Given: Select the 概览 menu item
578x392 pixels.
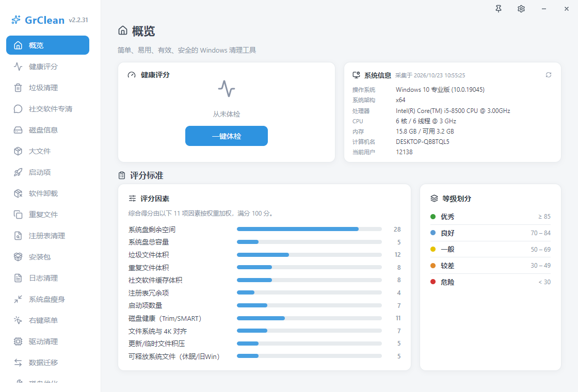Looking at the screenshot, I should click(x=47, y=45).
